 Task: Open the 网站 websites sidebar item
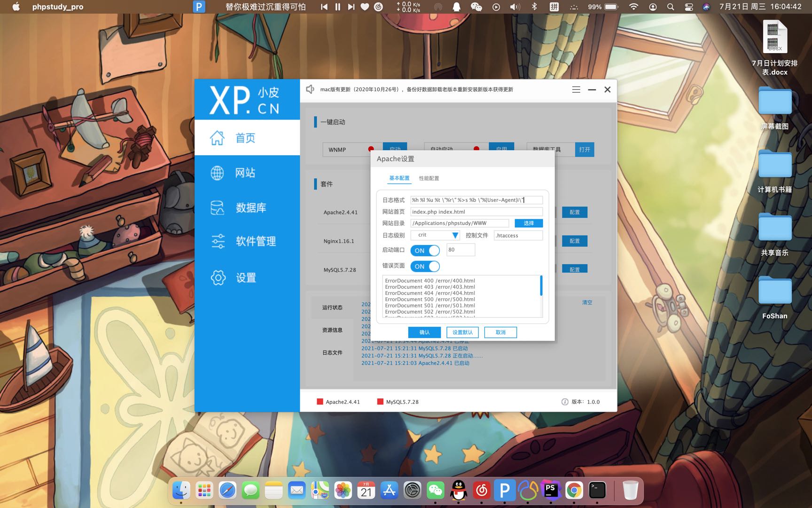click(x=247, y=173)
